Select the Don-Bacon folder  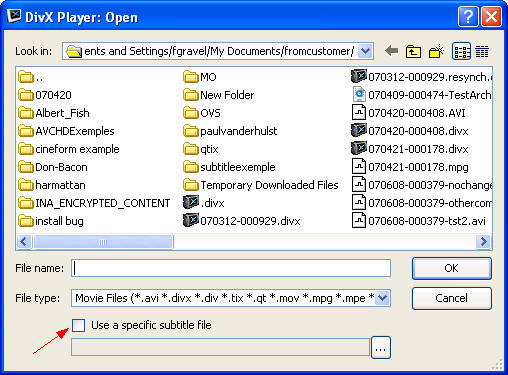53,167
